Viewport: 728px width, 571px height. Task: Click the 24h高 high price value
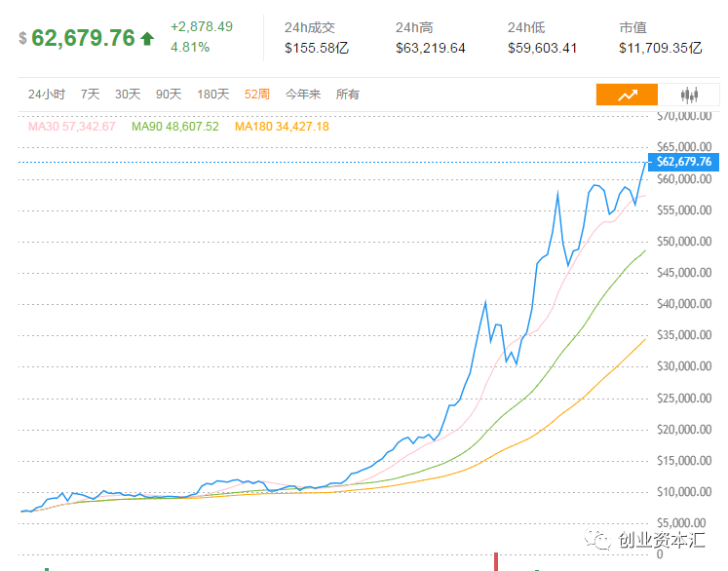(431, 48)
